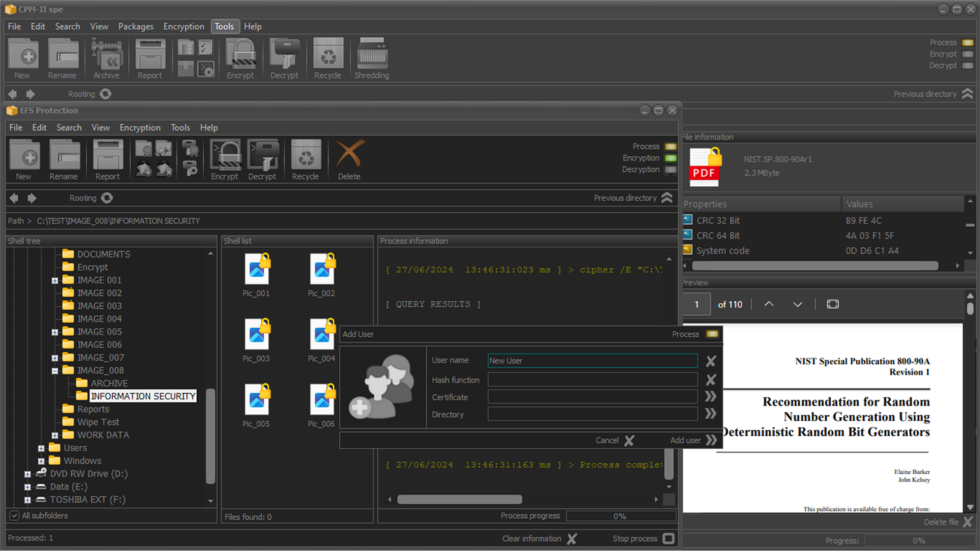Click Stop process
Image resolution: width=980 pixels, height=551 pixels.
643,539
